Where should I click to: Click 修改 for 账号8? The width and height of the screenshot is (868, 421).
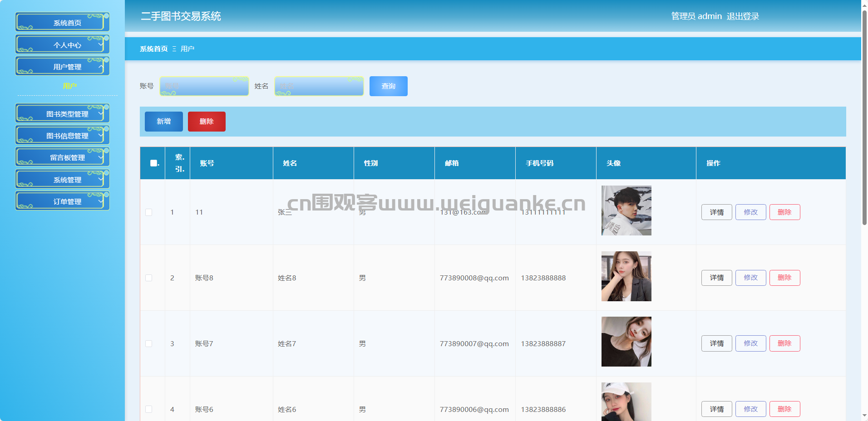[x=751, y=278]
